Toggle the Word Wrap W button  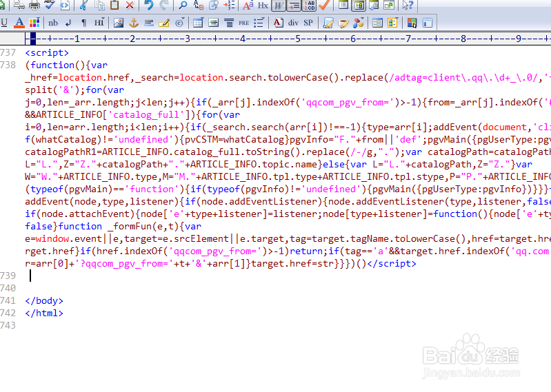point(279,6)
